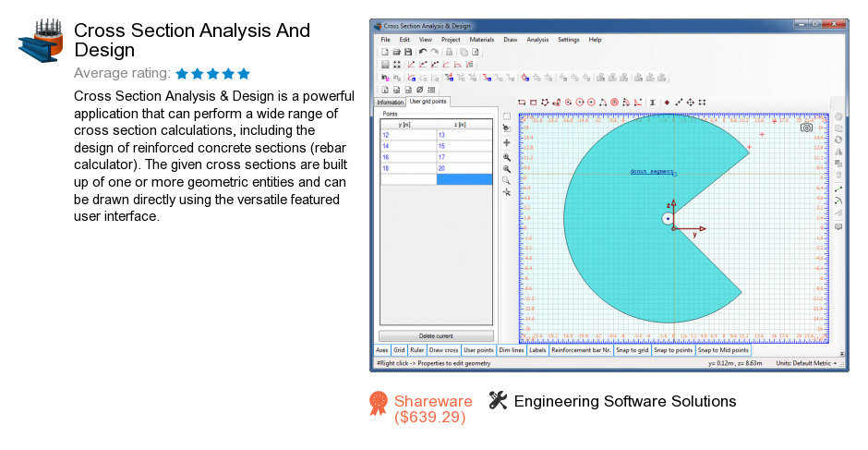Click the green line tool on right sidebar
This screenshot has height=450, width=868.
838,189
